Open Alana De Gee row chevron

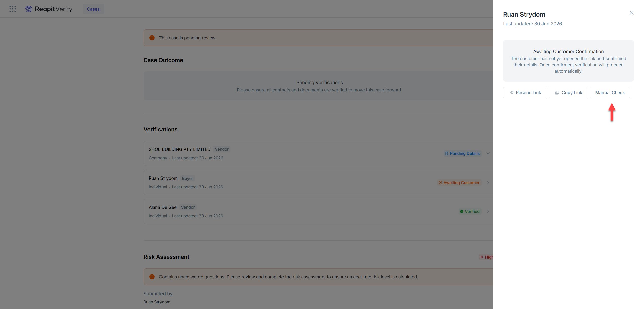pos(488,211)
